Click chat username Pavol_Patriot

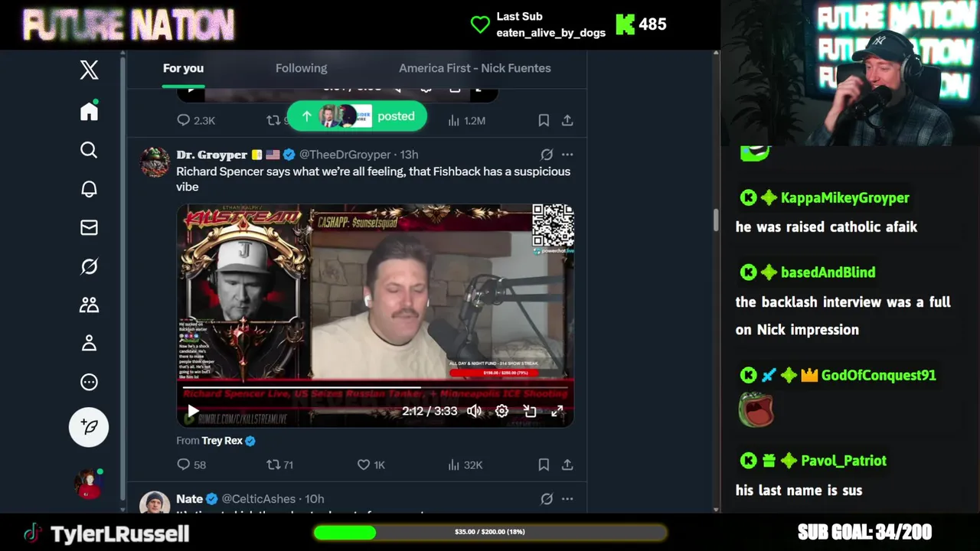[x=844, y=461]
